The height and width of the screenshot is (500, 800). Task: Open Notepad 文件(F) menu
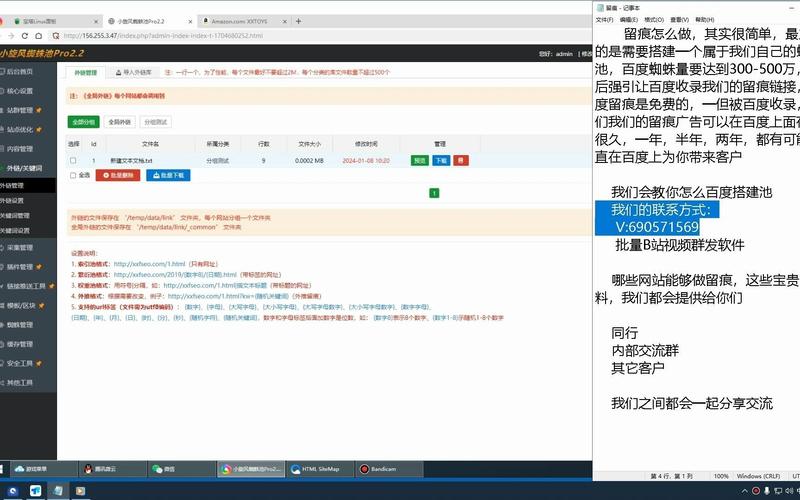[605, 19]
